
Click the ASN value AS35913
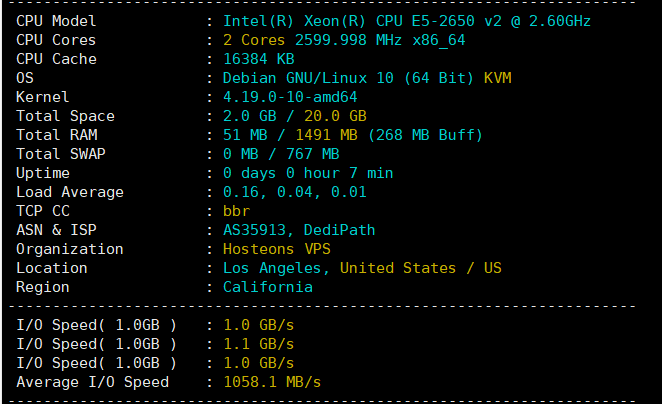click(256, 230)
